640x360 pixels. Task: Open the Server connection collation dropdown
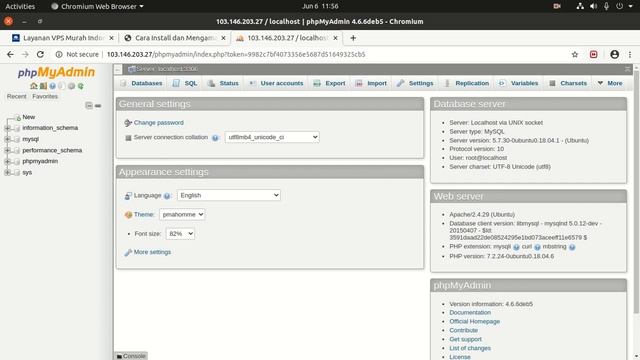pos(272,137)
